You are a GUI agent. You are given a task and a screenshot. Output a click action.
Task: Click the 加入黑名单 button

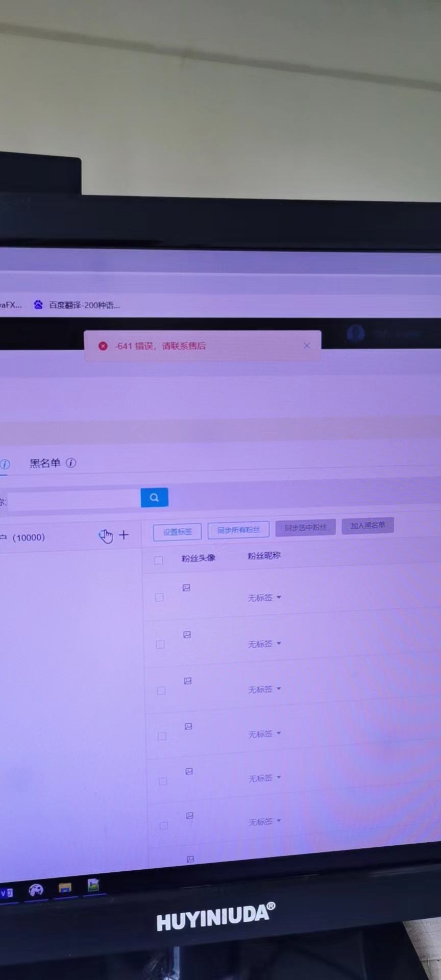pyautogui.click(x=368, y=525)
